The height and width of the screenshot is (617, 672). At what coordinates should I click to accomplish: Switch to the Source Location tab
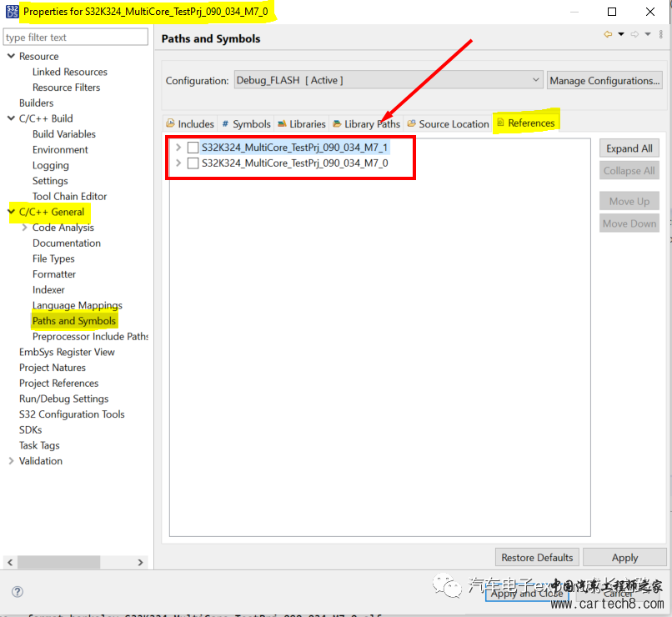click(448, 124)
